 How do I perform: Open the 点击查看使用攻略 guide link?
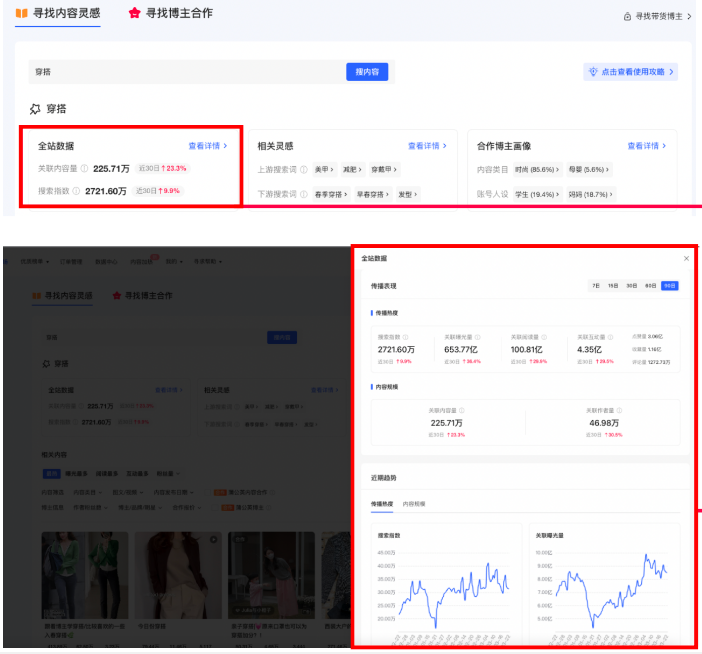(x=630, y=72)
